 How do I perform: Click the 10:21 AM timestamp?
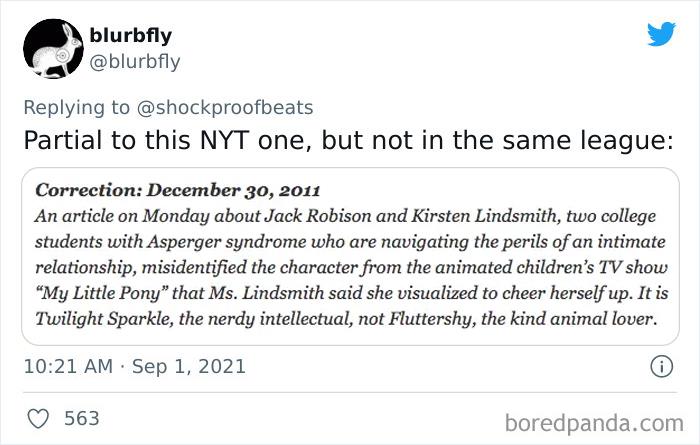[x=67, y=369]
